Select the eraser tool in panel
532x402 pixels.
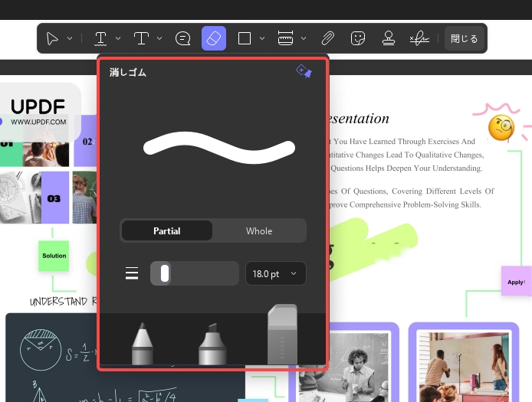282,334
